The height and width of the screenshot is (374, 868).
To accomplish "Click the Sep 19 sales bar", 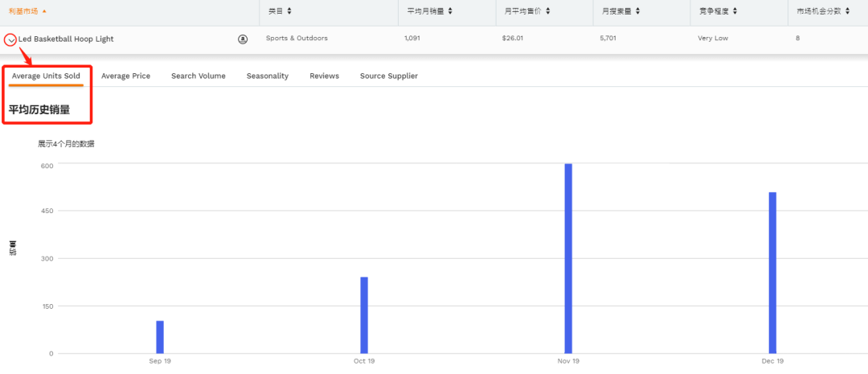I will click(x=160, y=337).
